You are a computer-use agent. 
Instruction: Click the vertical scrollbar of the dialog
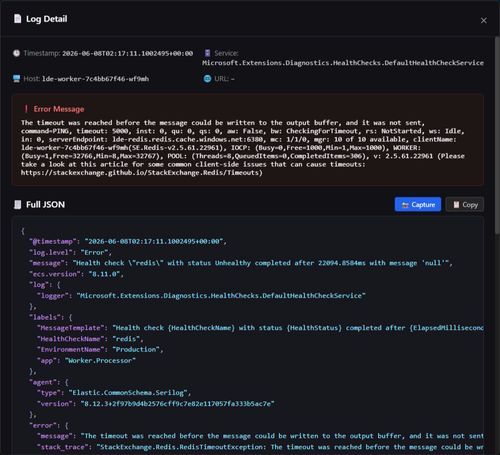(497, 135)
